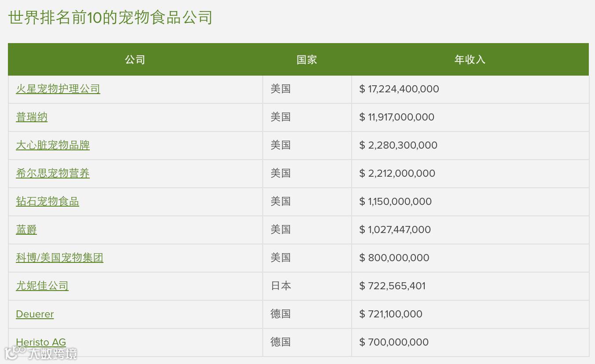Select revenue value $ 800,000,000
595x364 pixels.
click(394, 258)
